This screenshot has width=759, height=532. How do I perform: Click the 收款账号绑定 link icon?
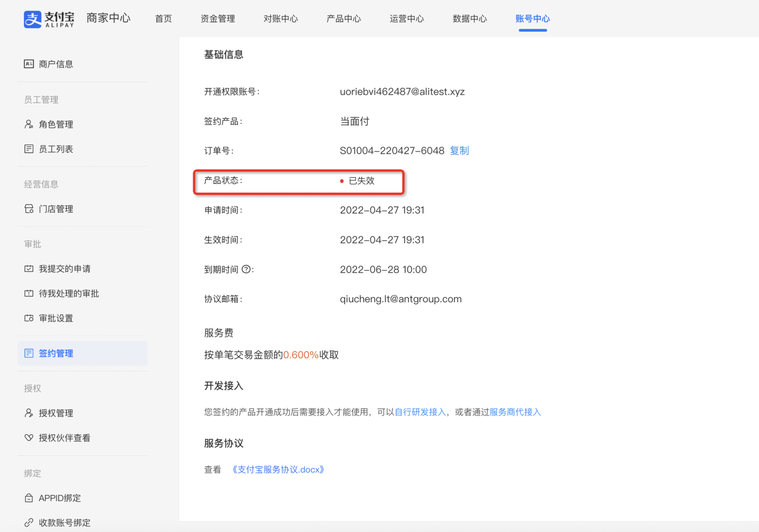[x=29, y=522]
